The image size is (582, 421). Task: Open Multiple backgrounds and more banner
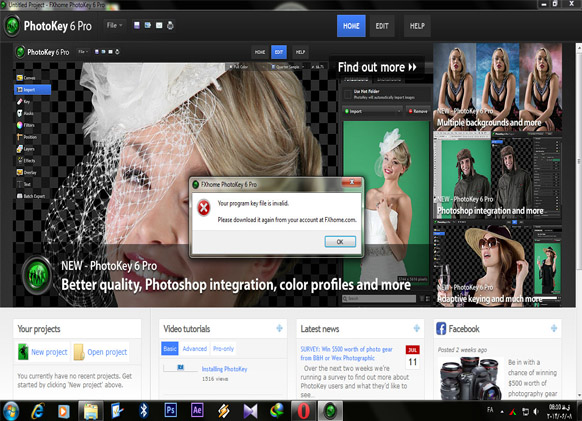click(497, 87)
